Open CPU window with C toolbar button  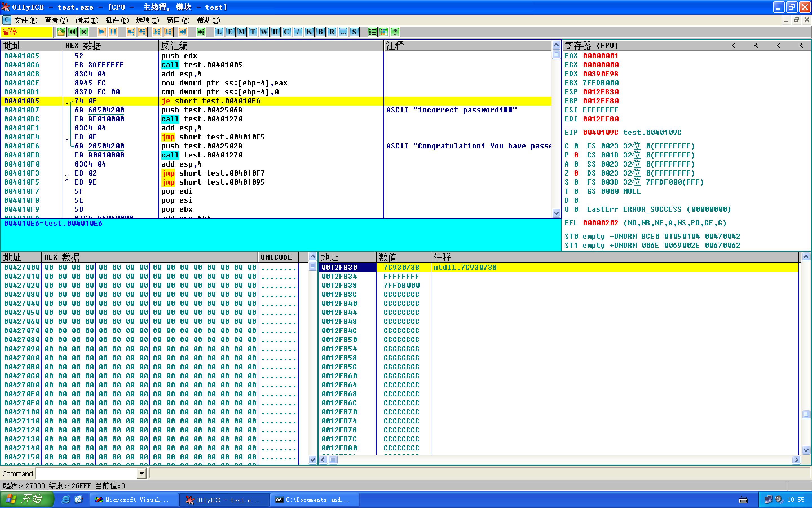(x=286, y=32)
